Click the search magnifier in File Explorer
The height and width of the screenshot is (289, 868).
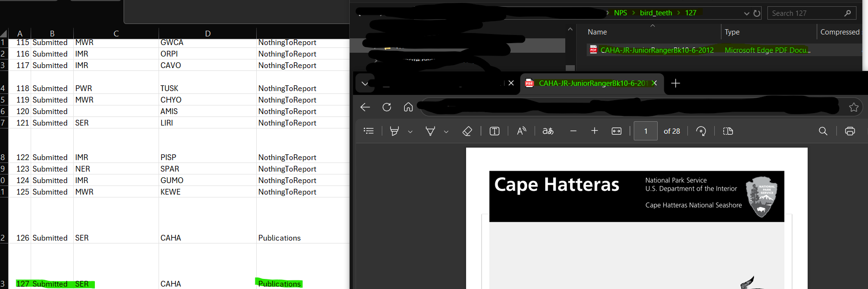tap(847, 13)
